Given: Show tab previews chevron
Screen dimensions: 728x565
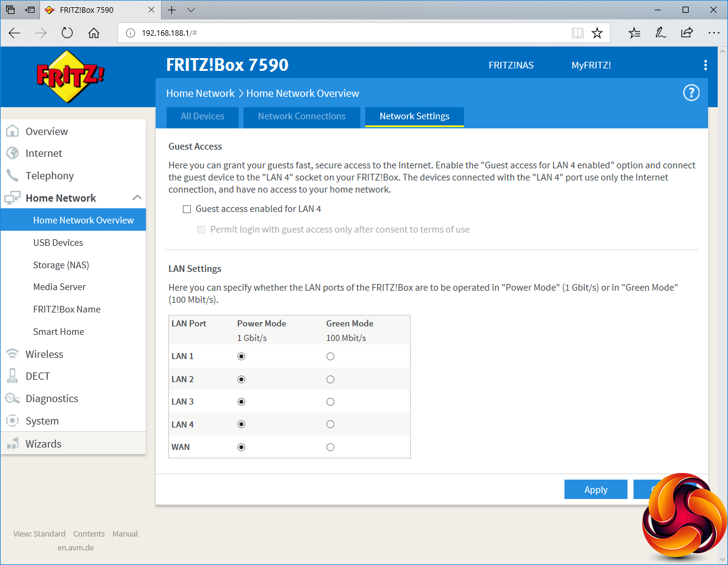Looking at the screenshot, I should click(191, 10).
